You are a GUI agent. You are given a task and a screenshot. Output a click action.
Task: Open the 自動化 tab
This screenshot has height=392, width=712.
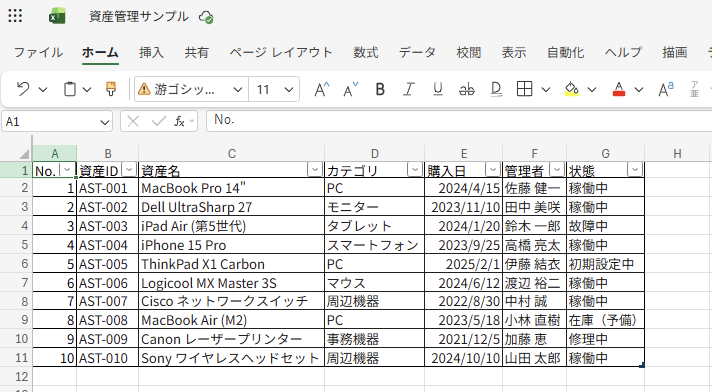click(x=565, y=53)
